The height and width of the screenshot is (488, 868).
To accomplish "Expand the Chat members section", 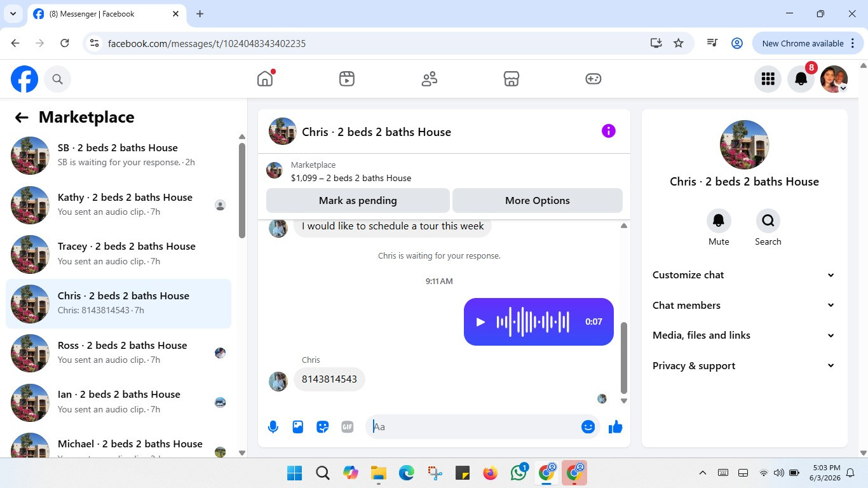I will coord(744,305).
